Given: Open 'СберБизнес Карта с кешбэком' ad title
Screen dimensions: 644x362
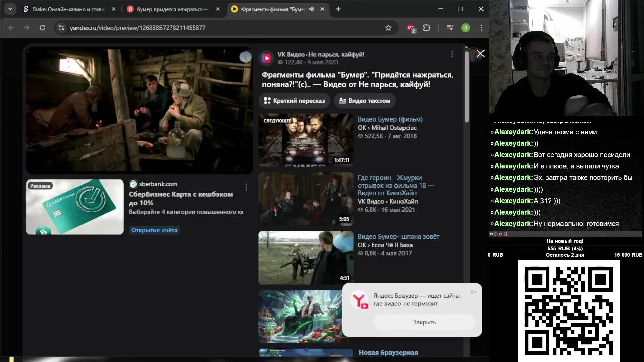Looking at the screenshot, I should coord(181,199).
